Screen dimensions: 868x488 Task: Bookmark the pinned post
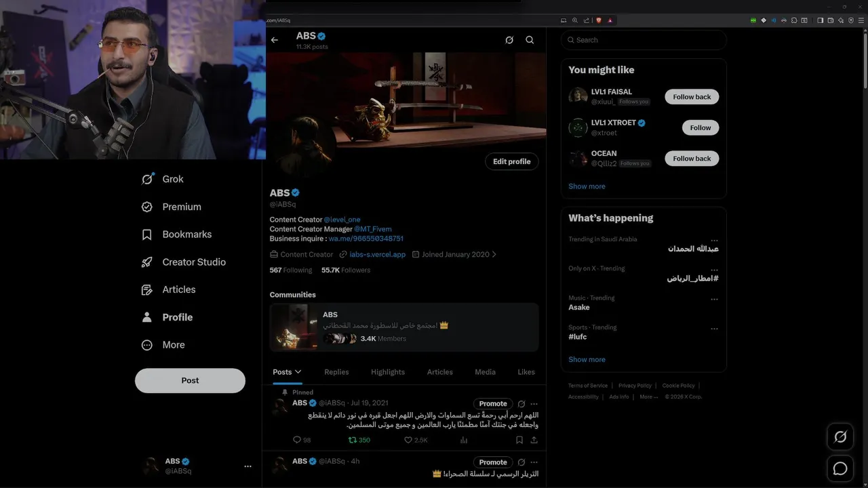(519, 440)
